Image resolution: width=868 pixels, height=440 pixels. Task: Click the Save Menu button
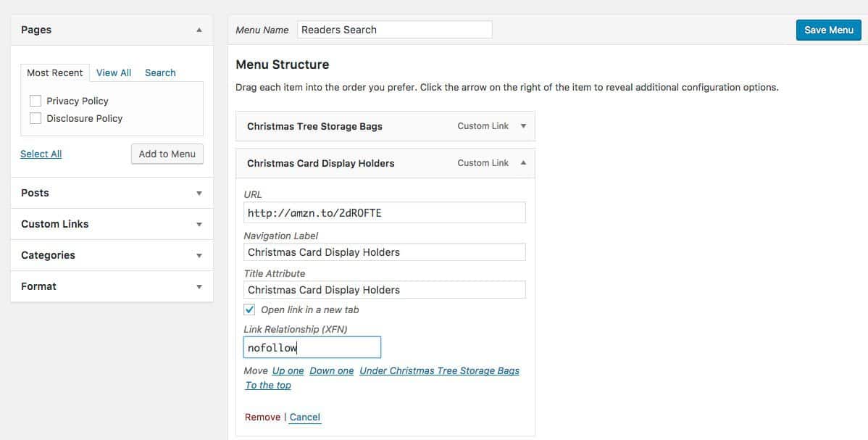(x=829, y=30)
